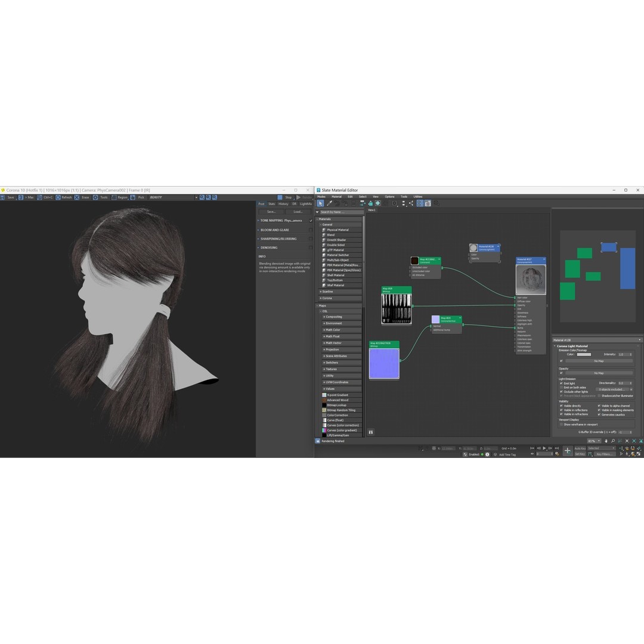
Task: Enable Emit on both sides
Action: pos(561,388)
